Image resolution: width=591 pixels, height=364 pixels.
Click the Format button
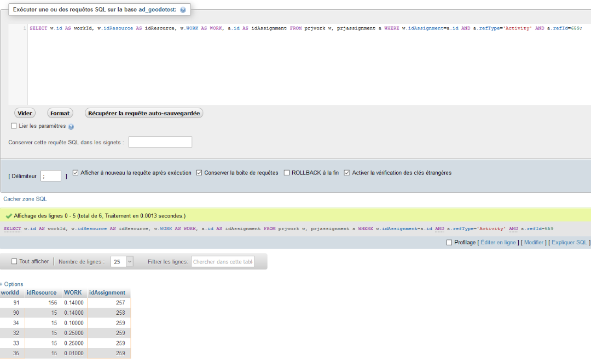click(x=60, y=113)
